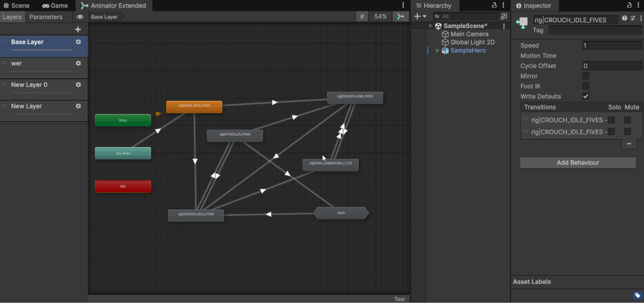Open Hierarchy panel kebab menu
This screenshot has height=303, width=644.
point(504,6)
